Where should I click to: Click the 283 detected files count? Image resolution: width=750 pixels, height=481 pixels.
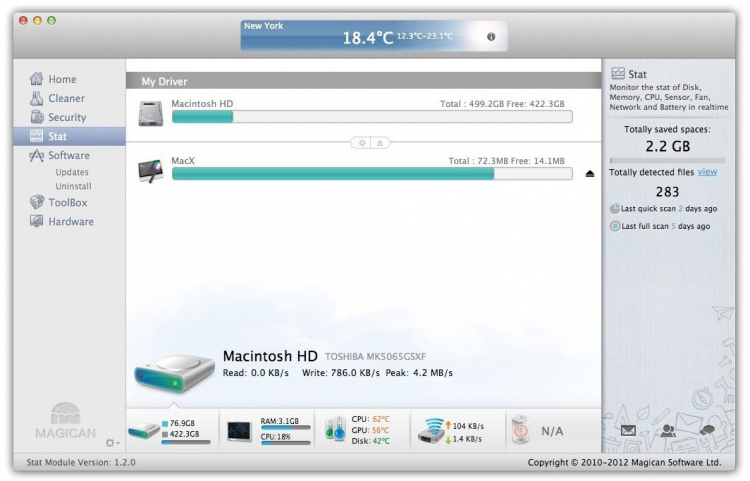click(667, 192)
